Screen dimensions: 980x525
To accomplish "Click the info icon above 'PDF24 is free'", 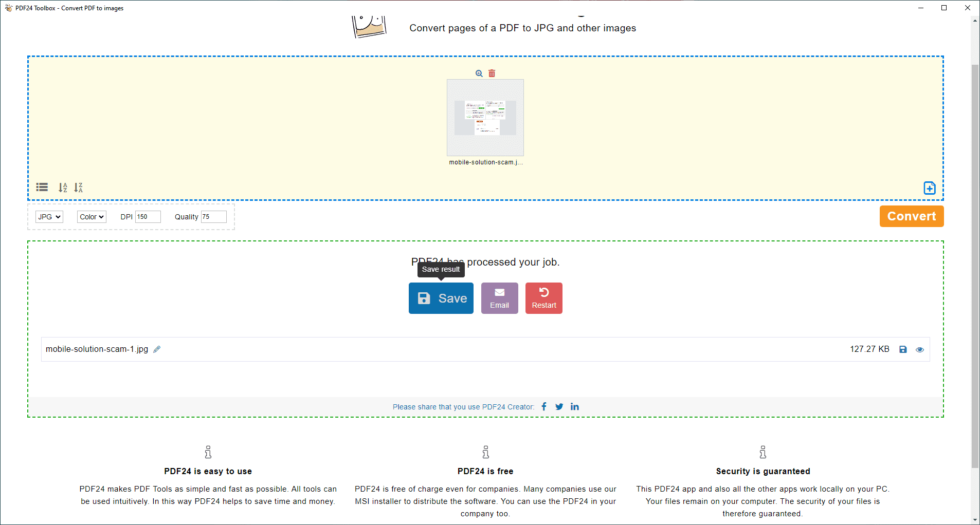I will click(x=486, y=452).
